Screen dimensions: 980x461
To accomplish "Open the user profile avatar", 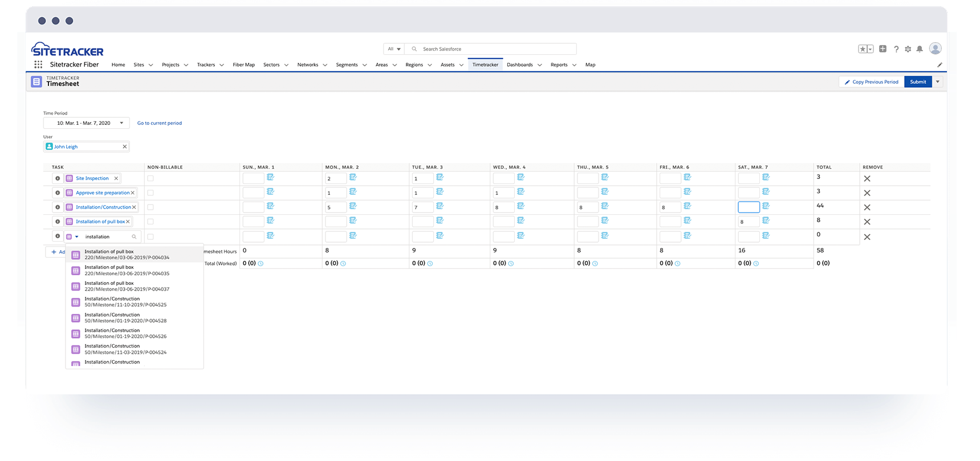I will pyautogui.click(x=935, y=49).
